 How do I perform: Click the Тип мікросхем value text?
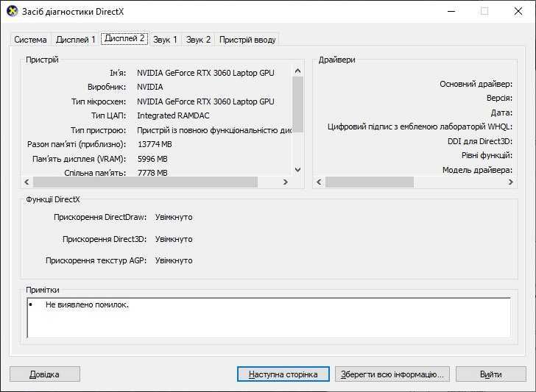point(205,101)
